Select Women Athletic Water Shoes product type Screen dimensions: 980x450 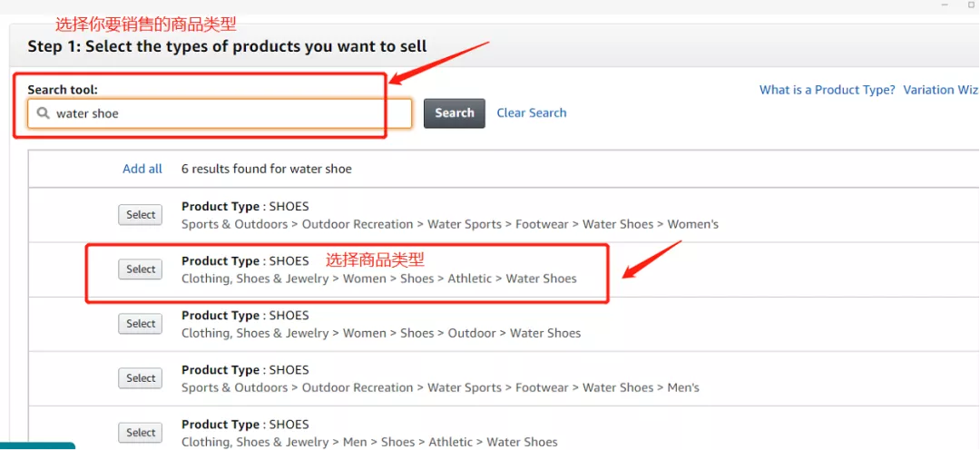coord(141,269)
